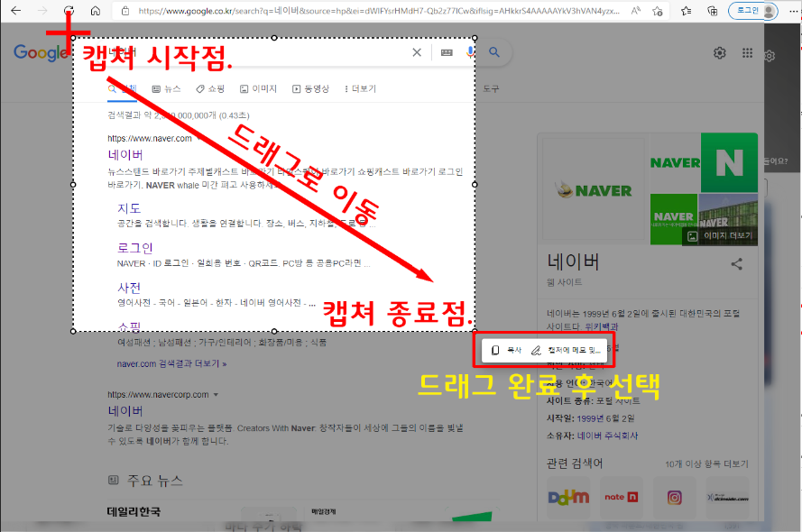The height and width of the screenshot is (532, 802).
Task: Click the browser forward arrow
Action: click(x=42, y=11)
